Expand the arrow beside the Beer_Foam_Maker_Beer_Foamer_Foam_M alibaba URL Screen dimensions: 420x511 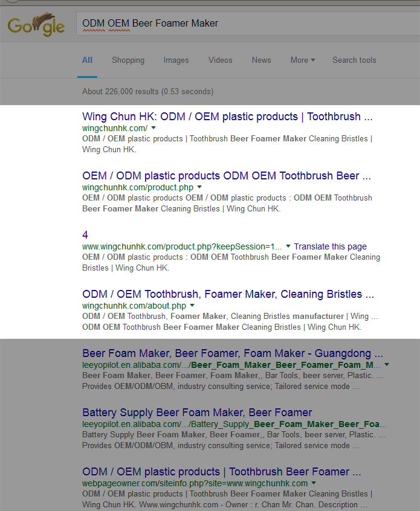pos(387,364)
